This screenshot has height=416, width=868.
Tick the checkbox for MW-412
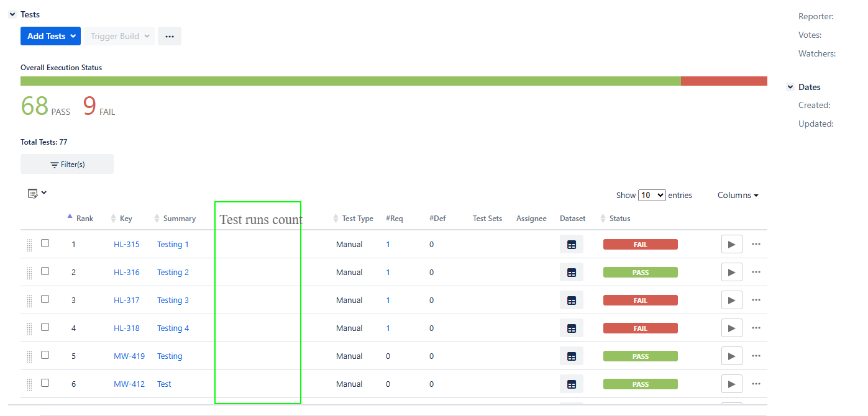pos(45,383)
